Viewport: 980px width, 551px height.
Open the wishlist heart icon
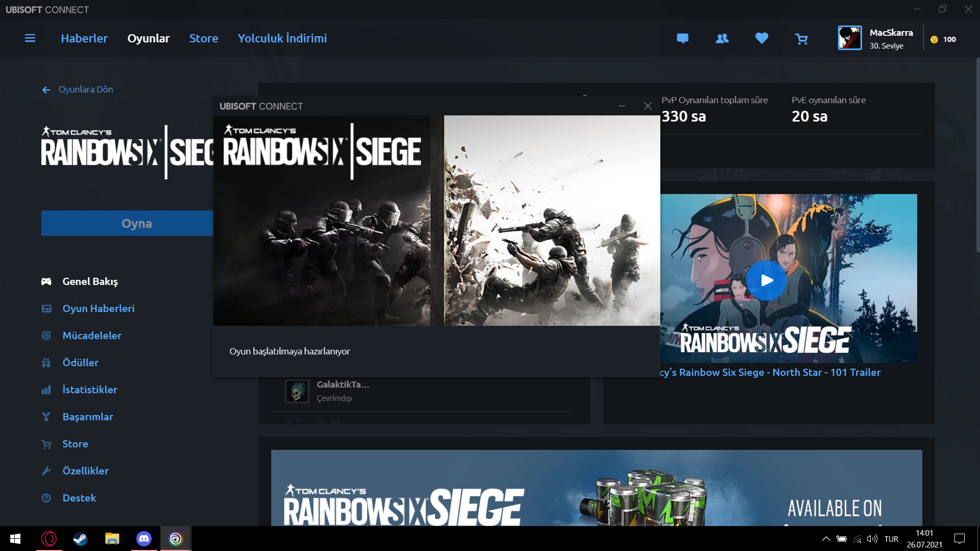pyautogui.click(x=761, y=38)
